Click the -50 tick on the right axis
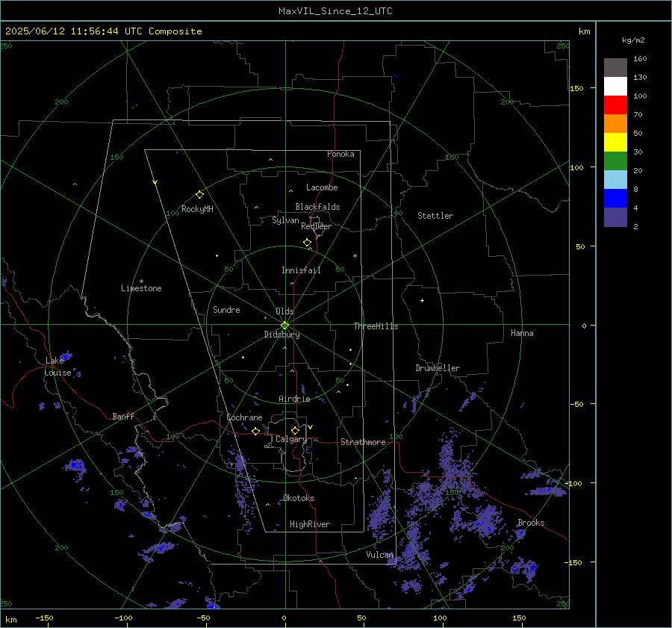This screenshot has width=672, height=628. click(576, 404)
